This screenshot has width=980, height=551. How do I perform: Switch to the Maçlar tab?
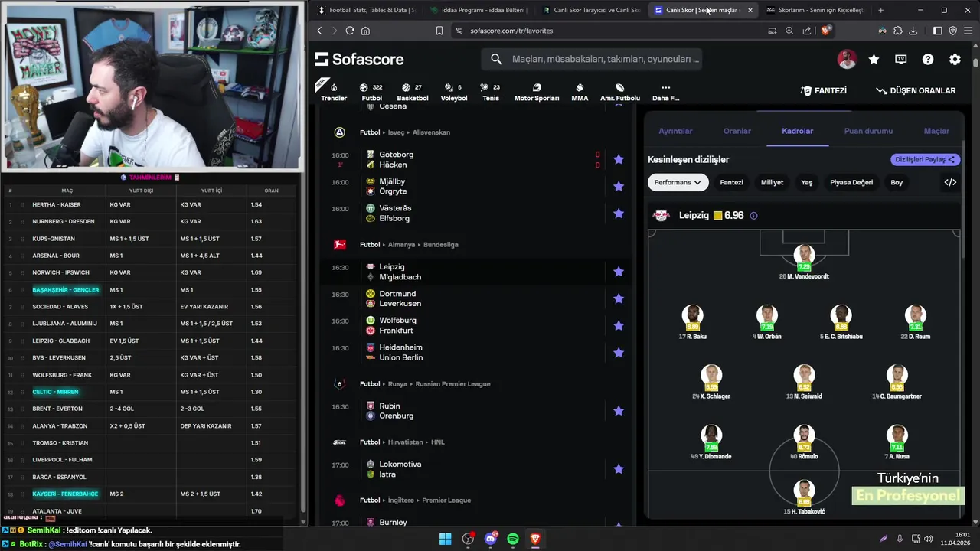click(x=936, y=131)
